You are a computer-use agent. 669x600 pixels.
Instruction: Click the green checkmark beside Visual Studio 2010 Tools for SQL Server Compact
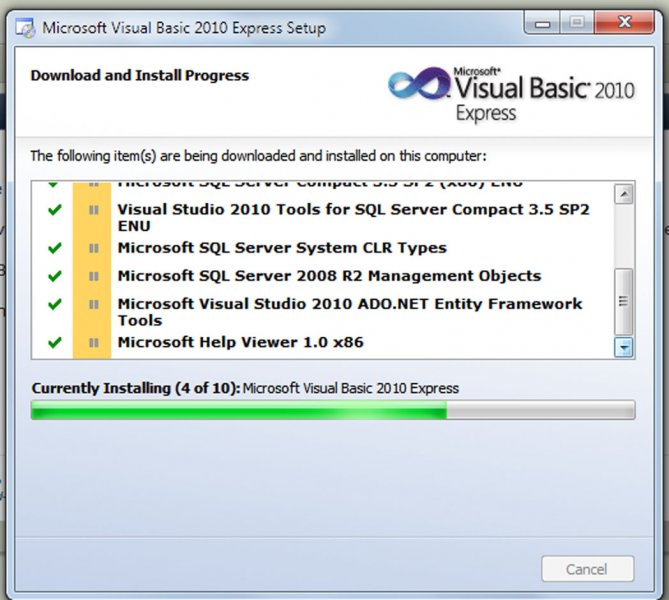pos(55,210)
